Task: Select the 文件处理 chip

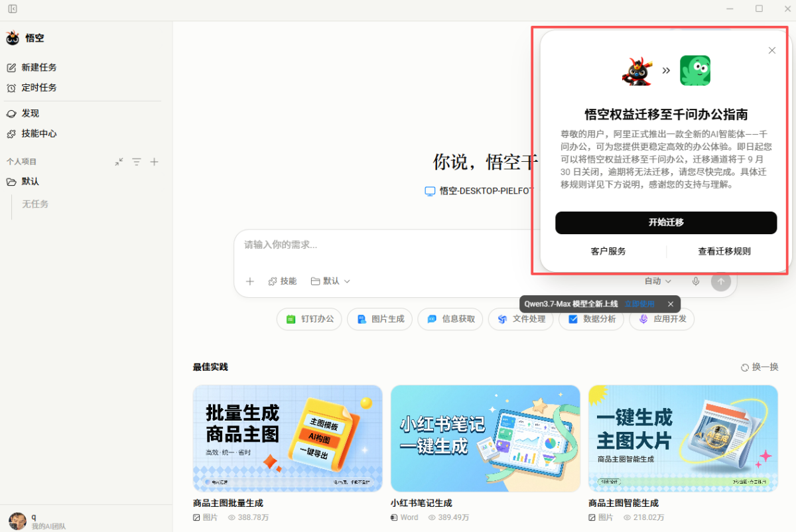Action: coord(521,319)
